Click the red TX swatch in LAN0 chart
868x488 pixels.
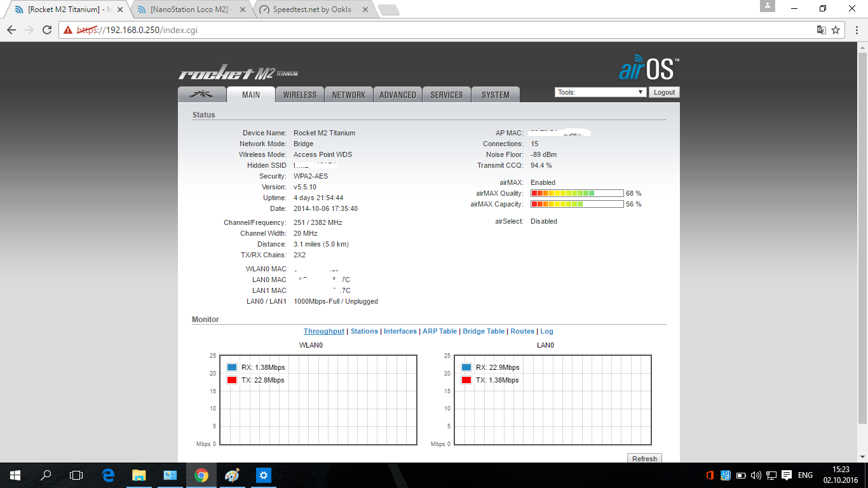coord(466,380)
